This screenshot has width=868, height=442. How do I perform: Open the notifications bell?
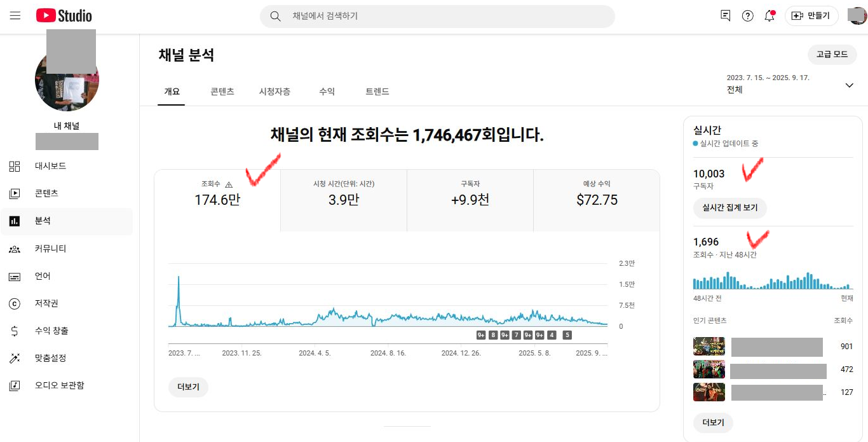coord(770,16)
